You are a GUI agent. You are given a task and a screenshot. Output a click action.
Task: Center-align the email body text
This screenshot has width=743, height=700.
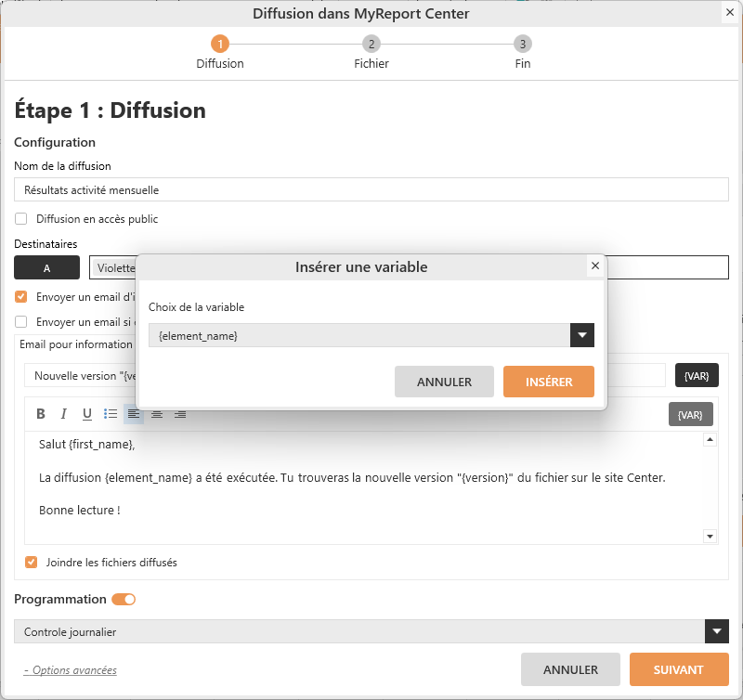point(157,414)
